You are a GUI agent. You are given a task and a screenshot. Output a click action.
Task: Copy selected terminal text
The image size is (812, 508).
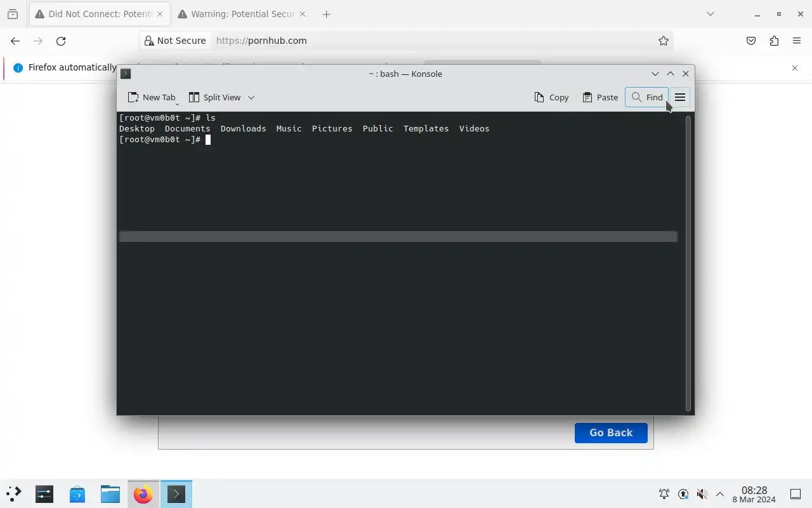(x=551, y=97)
